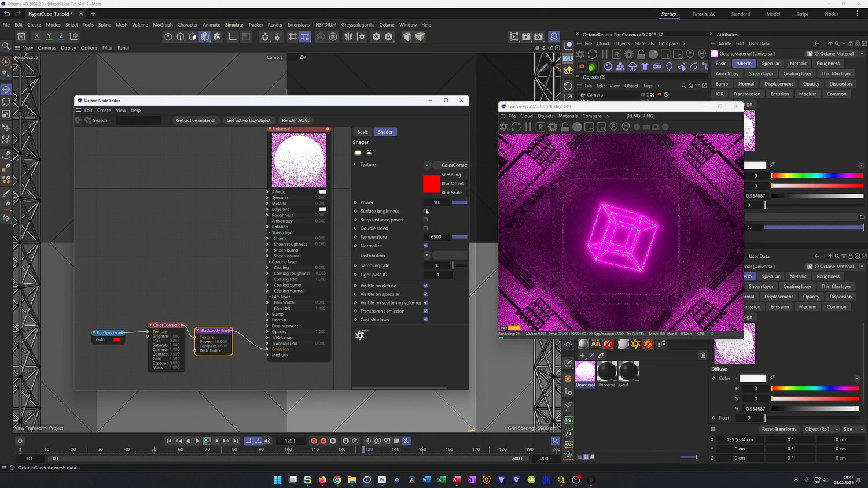
Task: Toggle the Surface brightness checkbox
Action: (425, 211)
